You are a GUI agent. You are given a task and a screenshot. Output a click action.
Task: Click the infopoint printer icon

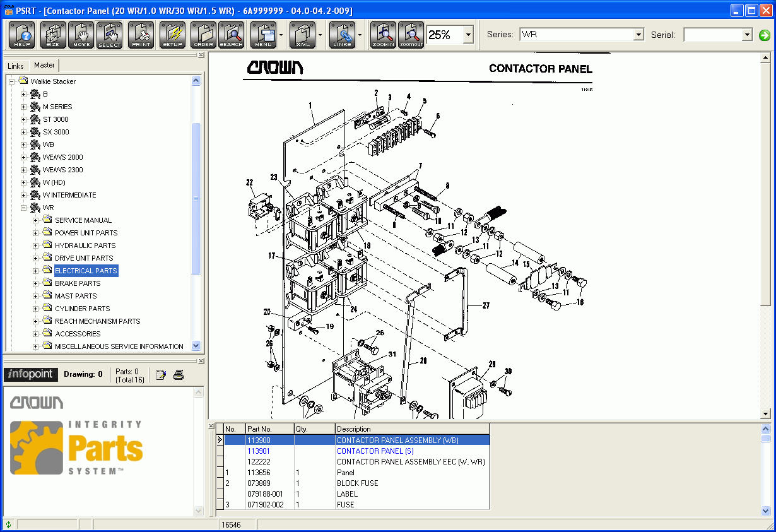(x=178, y=374)
